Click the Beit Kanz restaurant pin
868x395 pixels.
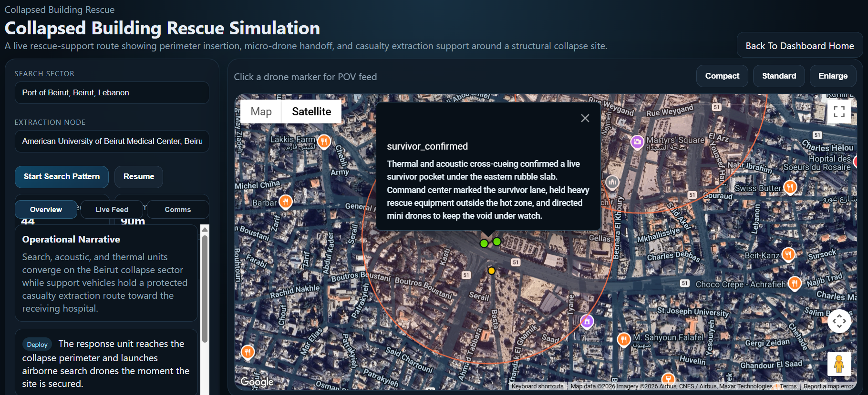point(788,254)
